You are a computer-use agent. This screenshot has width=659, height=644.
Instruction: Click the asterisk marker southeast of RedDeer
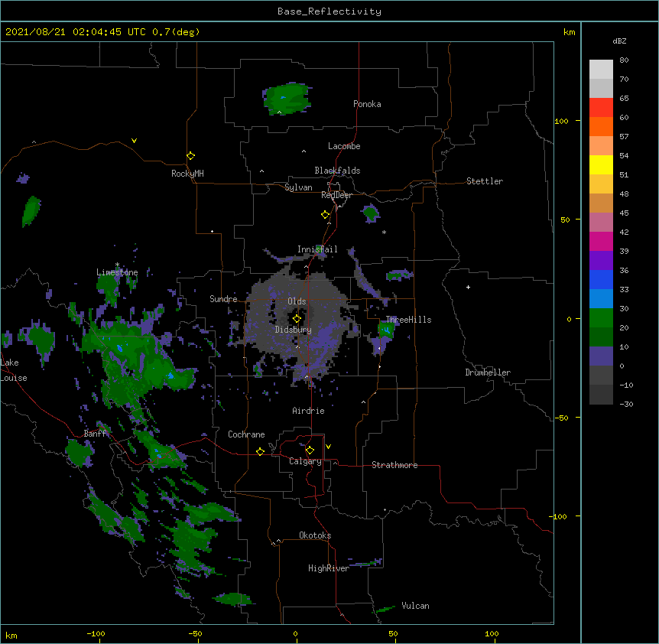[x=384, y=232]
